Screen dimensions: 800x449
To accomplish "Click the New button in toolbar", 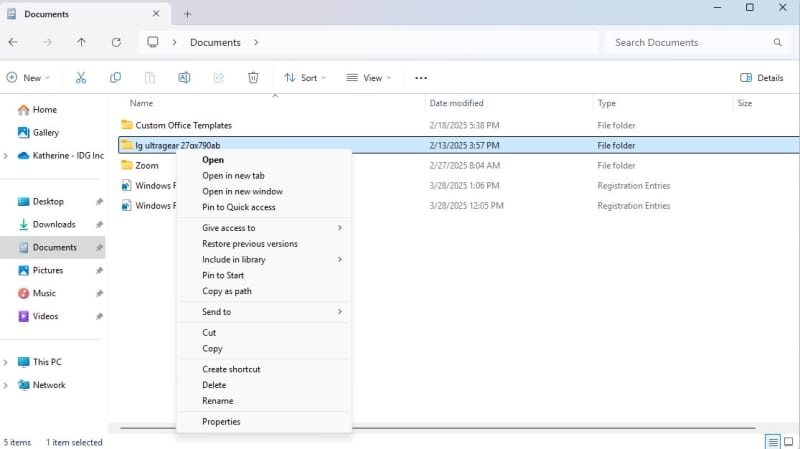I will point(28,77).
